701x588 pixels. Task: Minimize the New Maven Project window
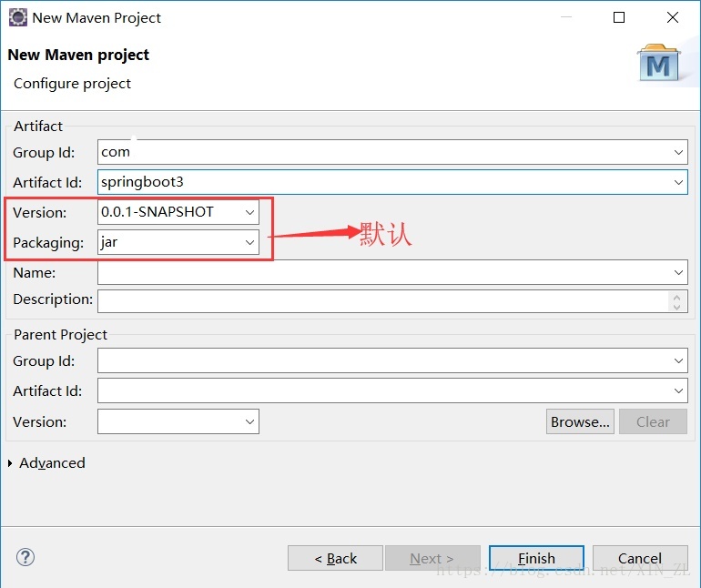point(566,17)
